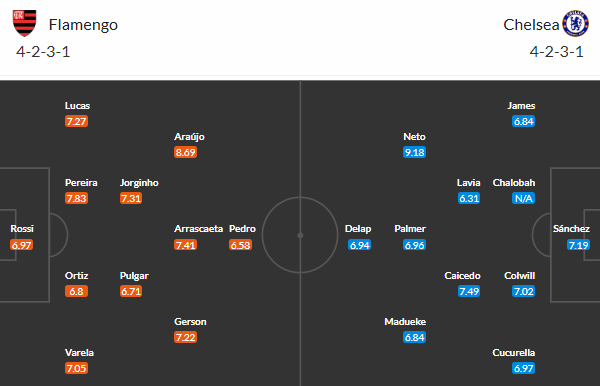Click Flamengo's 4-2-3-1 formation text

point(43,52)
